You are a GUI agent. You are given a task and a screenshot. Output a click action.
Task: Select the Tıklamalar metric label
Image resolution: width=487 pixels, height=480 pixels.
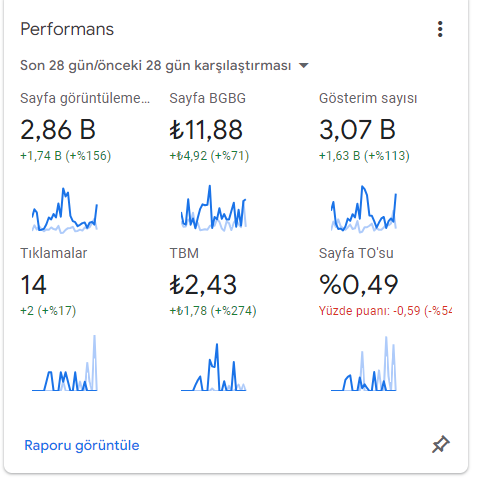pos(54,253)
